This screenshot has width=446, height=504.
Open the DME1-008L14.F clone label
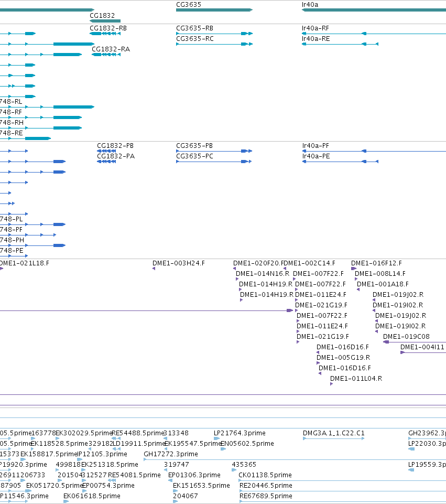point(380,274)
